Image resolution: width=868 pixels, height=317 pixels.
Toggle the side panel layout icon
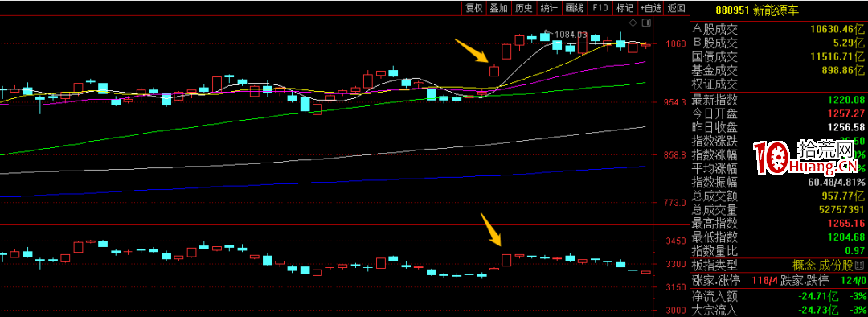[645, 23]
